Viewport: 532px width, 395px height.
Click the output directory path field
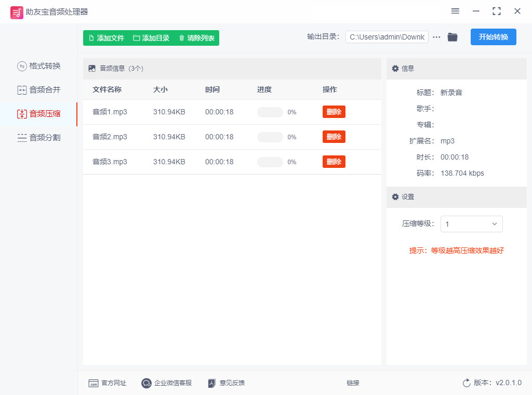pyautogui.click(x=387, y=37)
